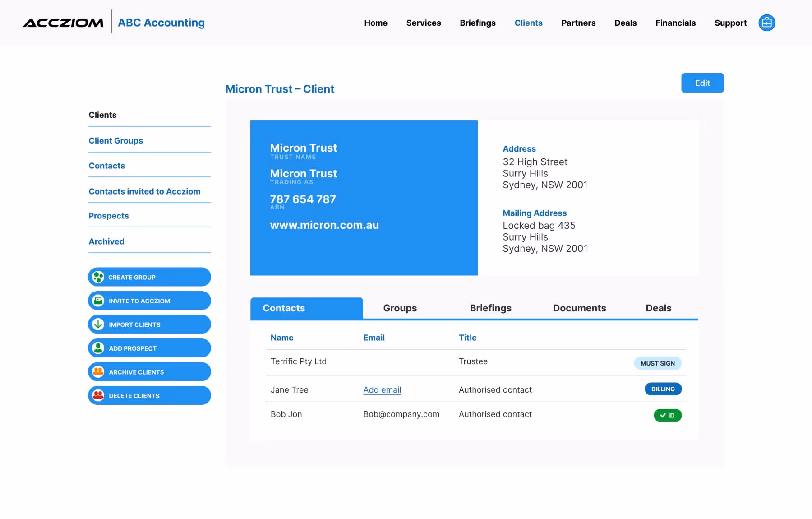This screenshot has height=519, width=812.
Task: Open Contacts in the sidebar
Action: 106,166
